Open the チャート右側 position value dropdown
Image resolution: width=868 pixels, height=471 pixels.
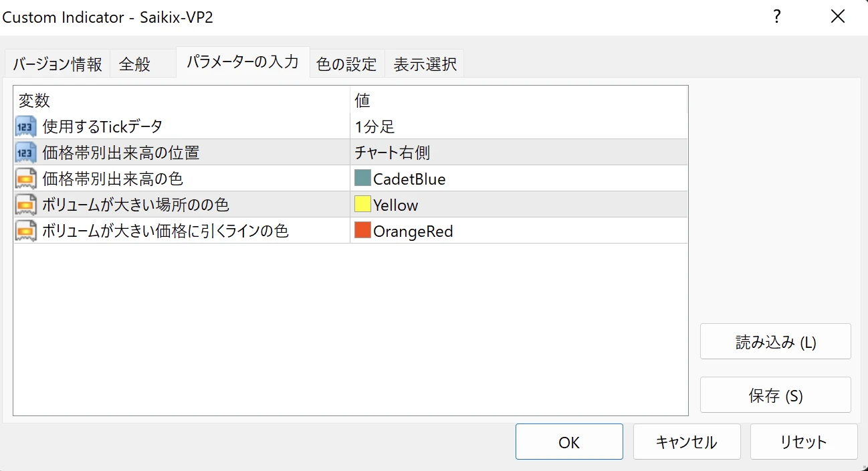pos(518,153)
